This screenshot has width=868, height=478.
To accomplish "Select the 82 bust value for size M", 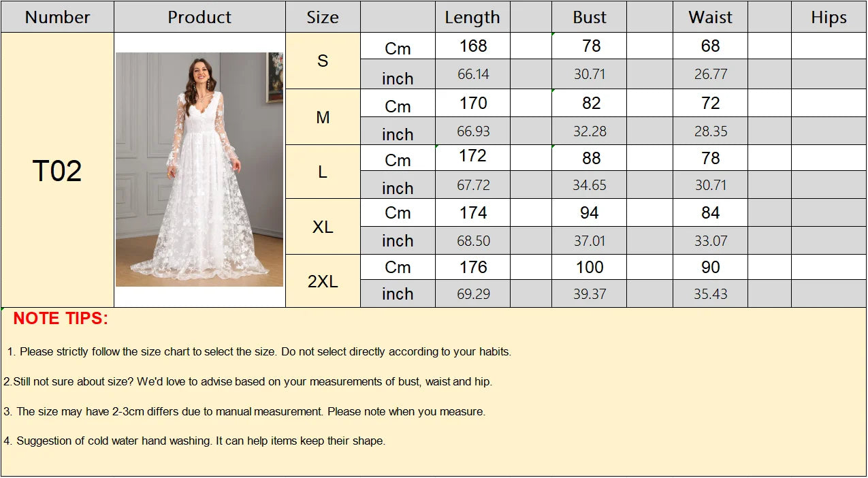I will click(x=591, y=103).
